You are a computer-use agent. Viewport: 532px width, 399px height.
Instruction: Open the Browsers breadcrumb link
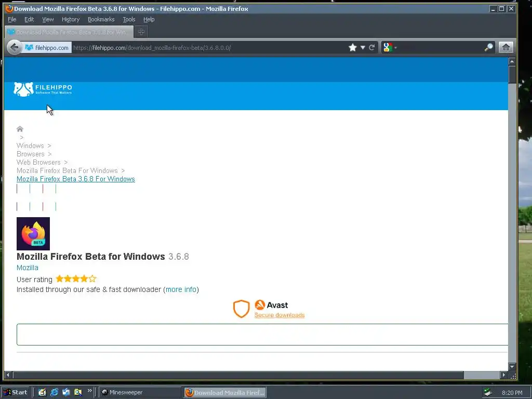31,154
